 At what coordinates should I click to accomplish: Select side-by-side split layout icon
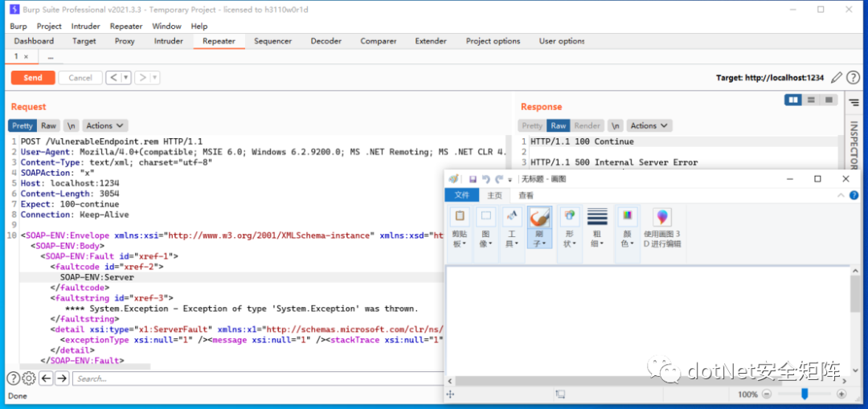click(793, 100)
